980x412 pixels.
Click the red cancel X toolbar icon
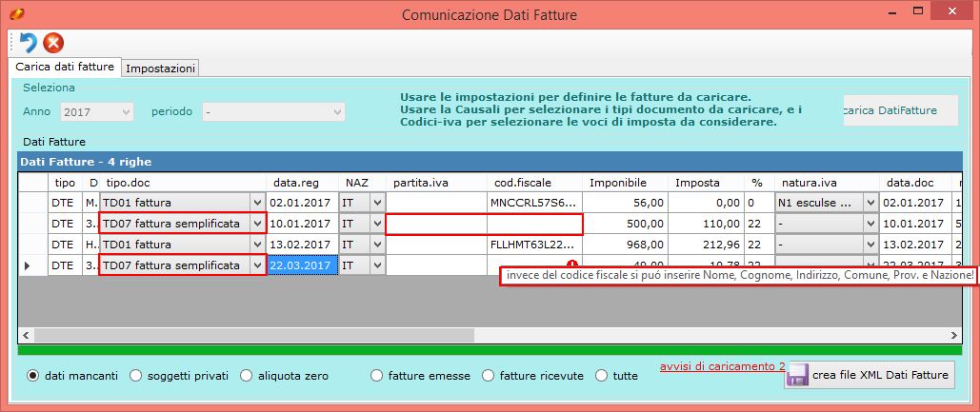click(53, 43)
